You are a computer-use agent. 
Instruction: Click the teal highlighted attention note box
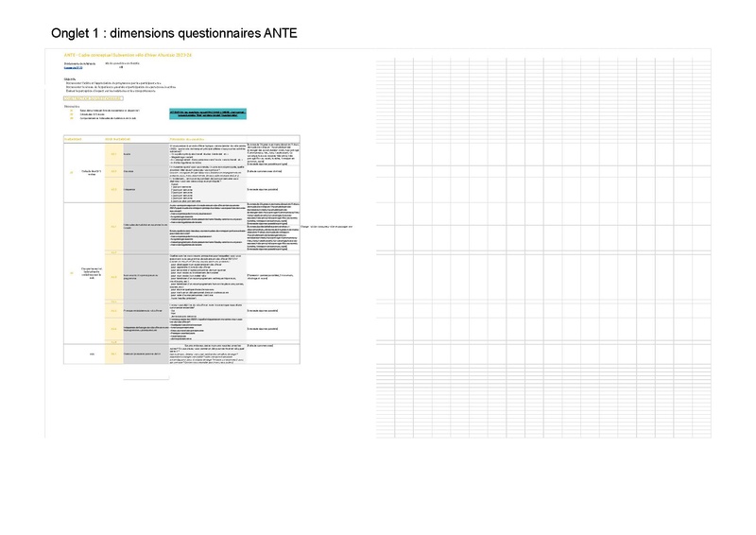coord(208,113)
